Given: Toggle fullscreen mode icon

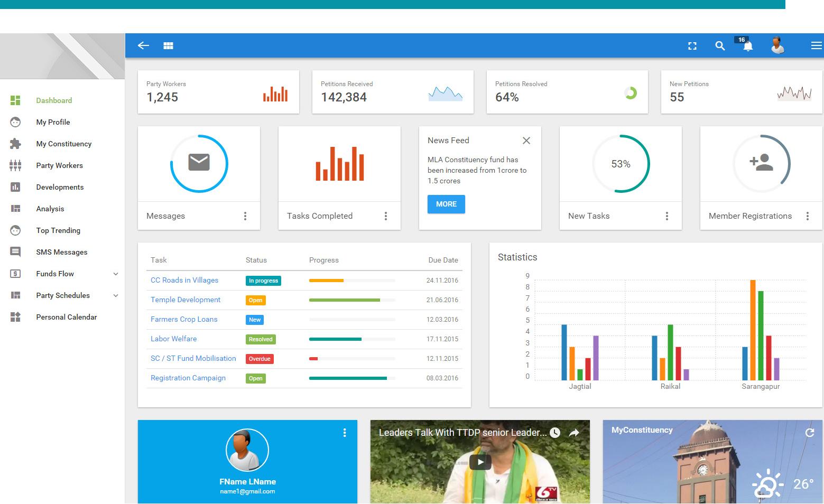Looking at the screenshot, I should click(x=692, y=46).
